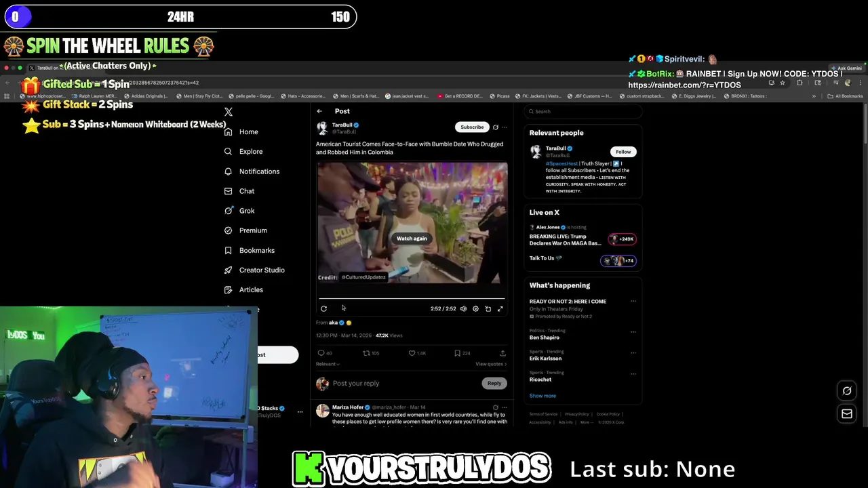Click the X search box

tap(583, 112)
